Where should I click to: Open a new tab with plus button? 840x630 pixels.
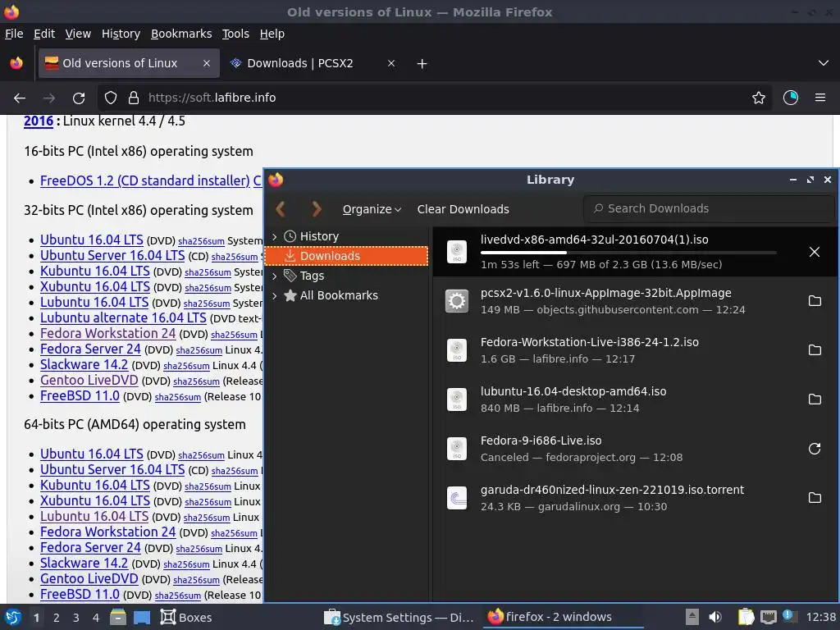pos(422,64)
